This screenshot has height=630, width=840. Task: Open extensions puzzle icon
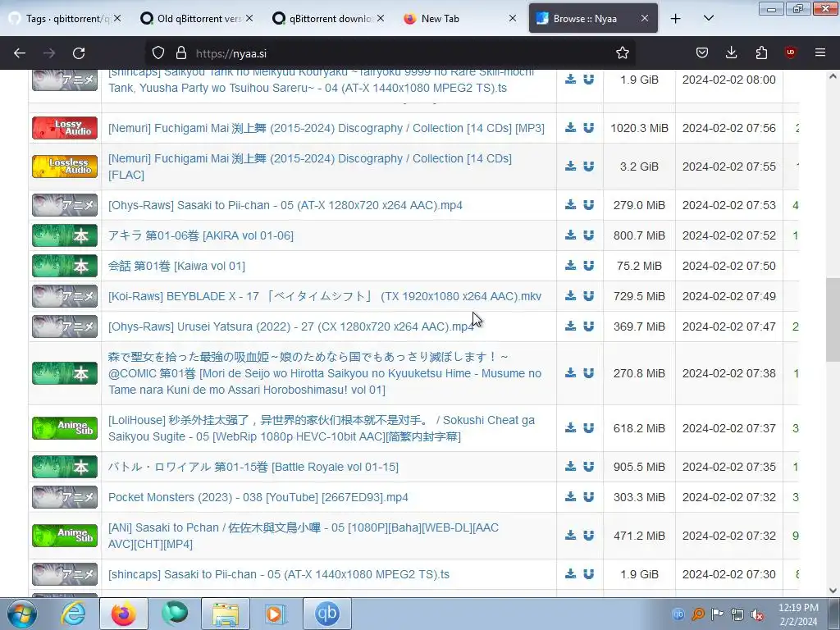[761, 52]
